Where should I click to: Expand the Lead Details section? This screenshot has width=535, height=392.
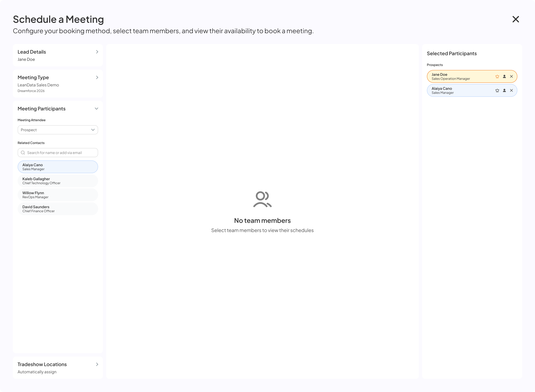tap(97, 52)
